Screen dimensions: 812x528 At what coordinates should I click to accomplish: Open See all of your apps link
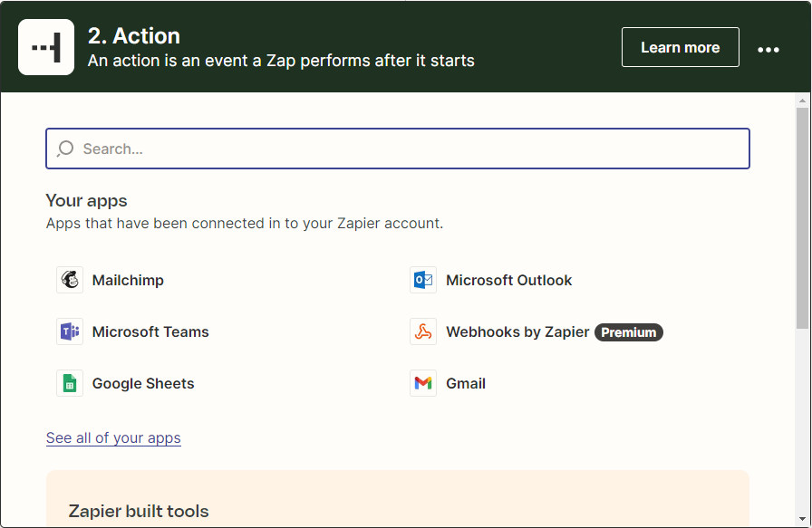coord(113,438)
